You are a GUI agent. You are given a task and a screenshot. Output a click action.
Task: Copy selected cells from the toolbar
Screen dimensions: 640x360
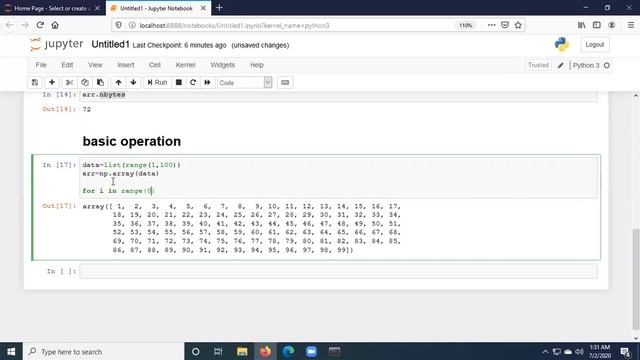coord(85,82)
